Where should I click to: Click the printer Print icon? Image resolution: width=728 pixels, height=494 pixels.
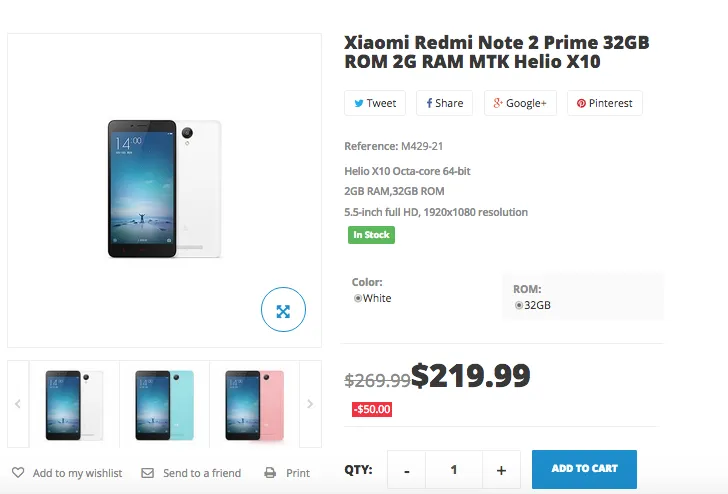(270, 473)
